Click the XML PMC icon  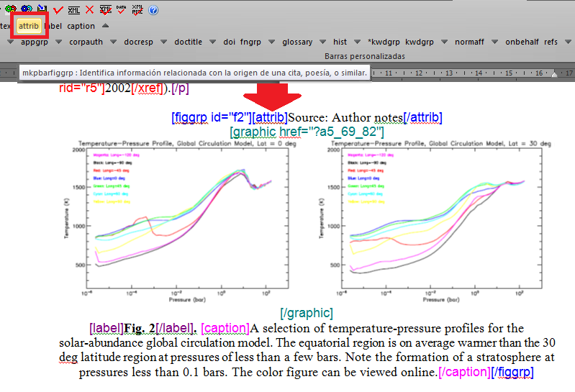(x=138, y=9)
